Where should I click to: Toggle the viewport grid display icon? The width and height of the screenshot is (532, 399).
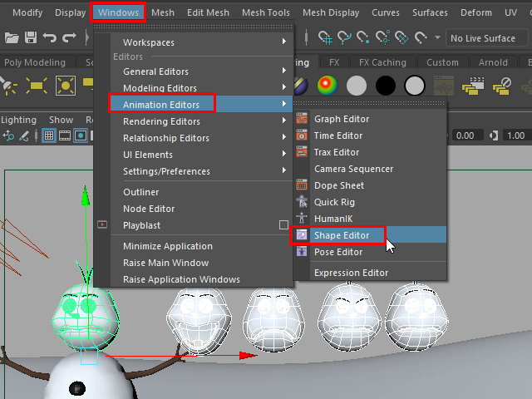pos(50,135)
